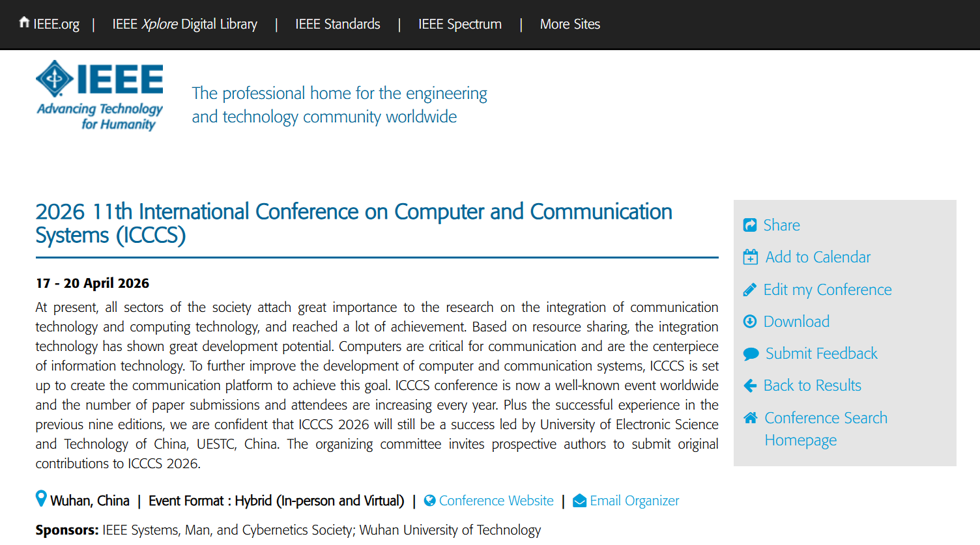Choose Add to Calendar link
Screen dimensions: 980x545
[818, 257]
